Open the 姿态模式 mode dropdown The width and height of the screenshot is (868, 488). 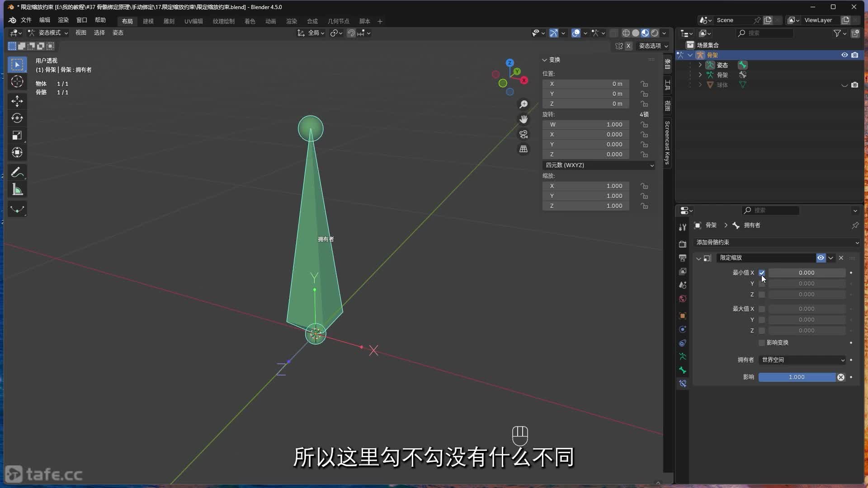(x=48, y=33)
